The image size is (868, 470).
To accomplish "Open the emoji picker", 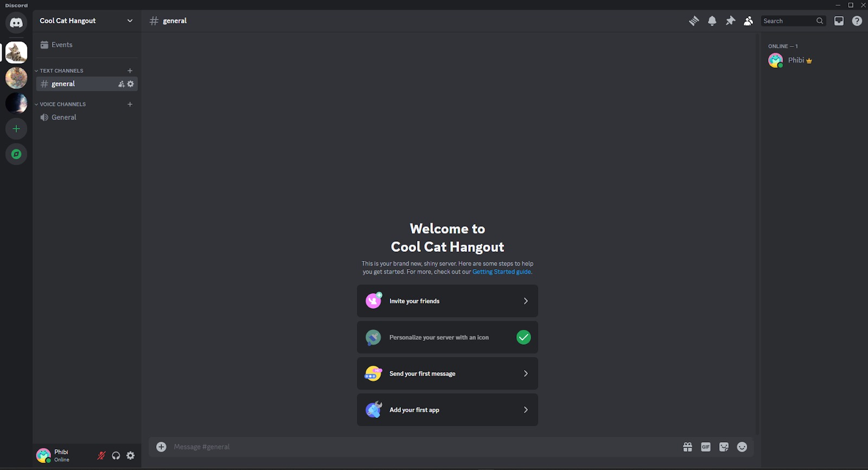I will [742, 447].
